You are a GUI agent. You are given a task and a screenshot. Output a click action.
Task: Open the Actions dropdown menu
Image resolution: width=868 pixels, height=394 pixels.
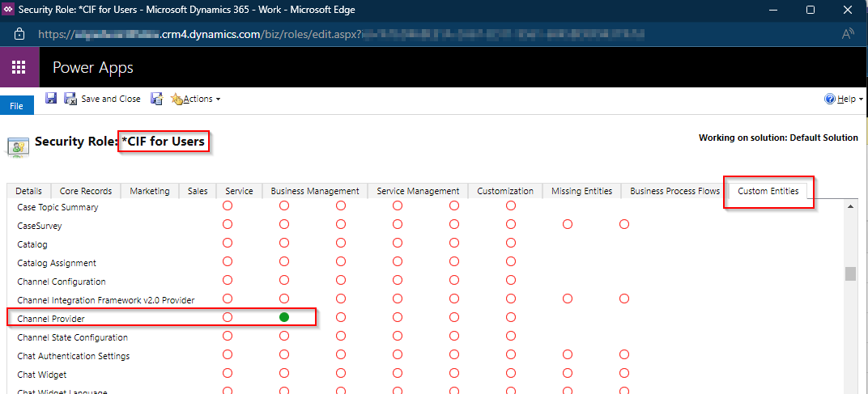click(x=196, y=99)
